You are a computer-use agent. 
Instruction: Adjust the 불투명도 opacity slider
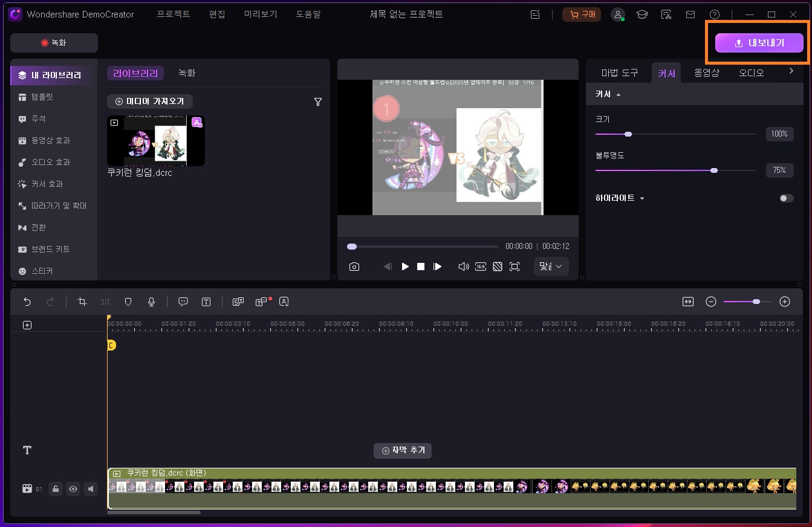675,170
